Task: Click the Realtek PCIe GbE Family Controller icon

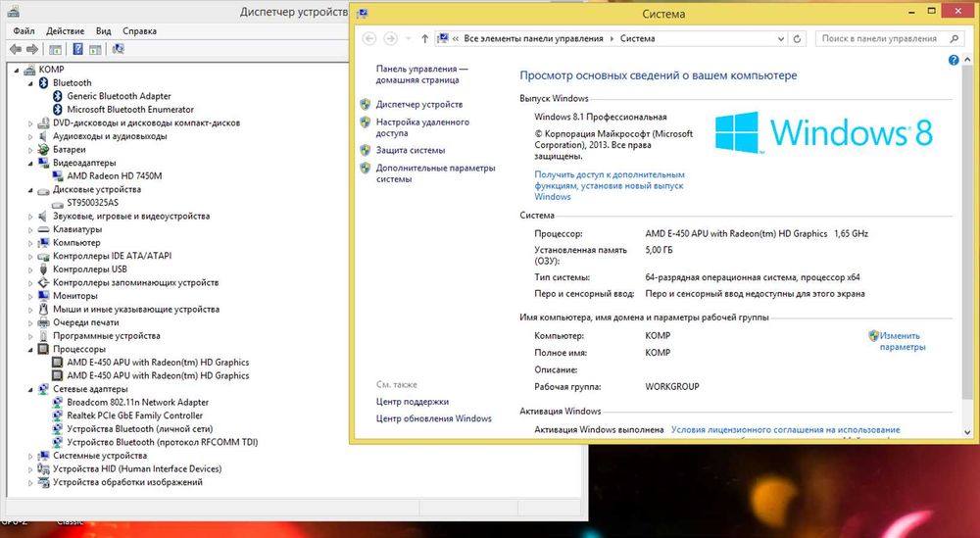Action: click(x=58, y=416)
